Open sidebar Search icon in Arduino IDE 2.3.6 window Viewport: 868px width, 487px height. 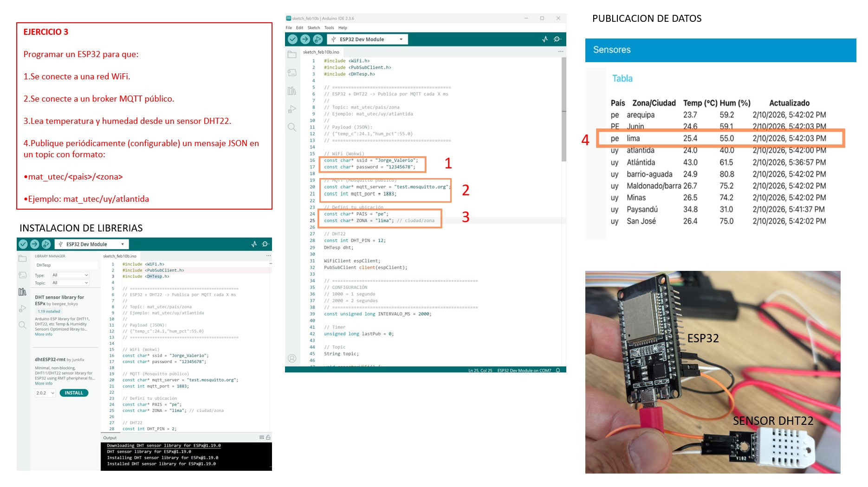292,127
